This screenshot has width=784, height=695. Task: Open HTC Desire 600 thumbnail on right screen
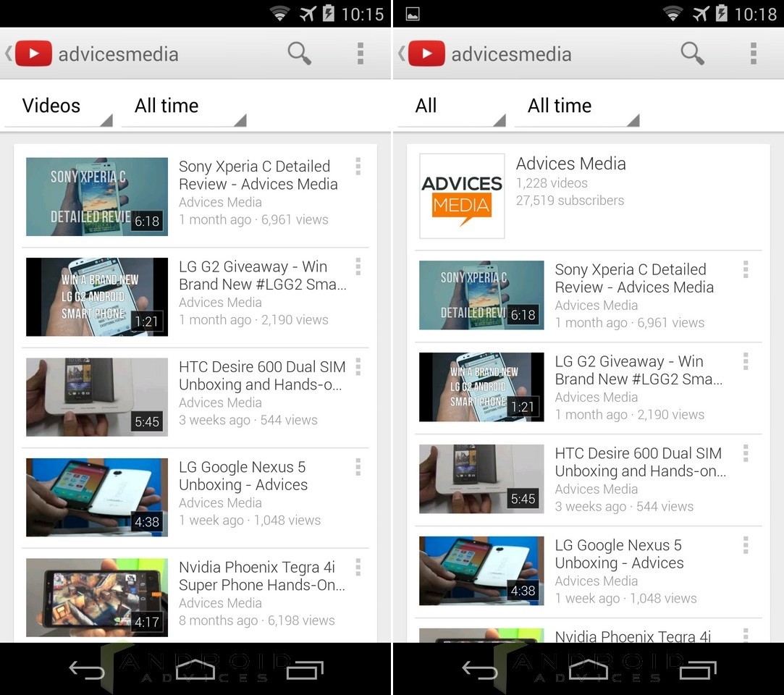pos(481,479)
